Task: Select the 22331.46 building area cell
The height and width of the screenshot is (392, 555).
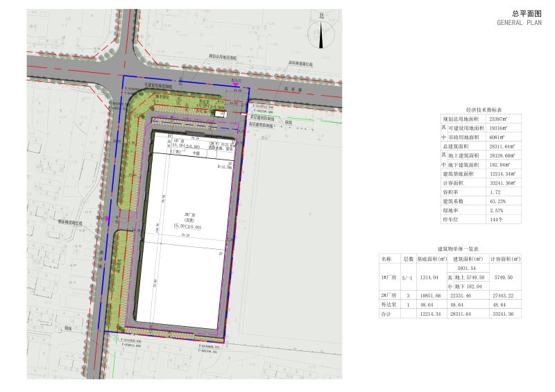Action: coord(461,296)
